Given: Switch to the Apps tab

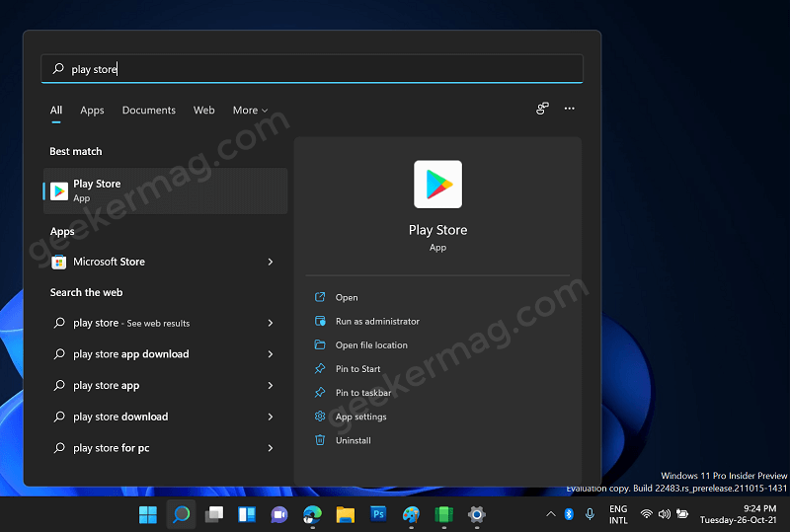Looking at the screenshot, I should (92, 110).
